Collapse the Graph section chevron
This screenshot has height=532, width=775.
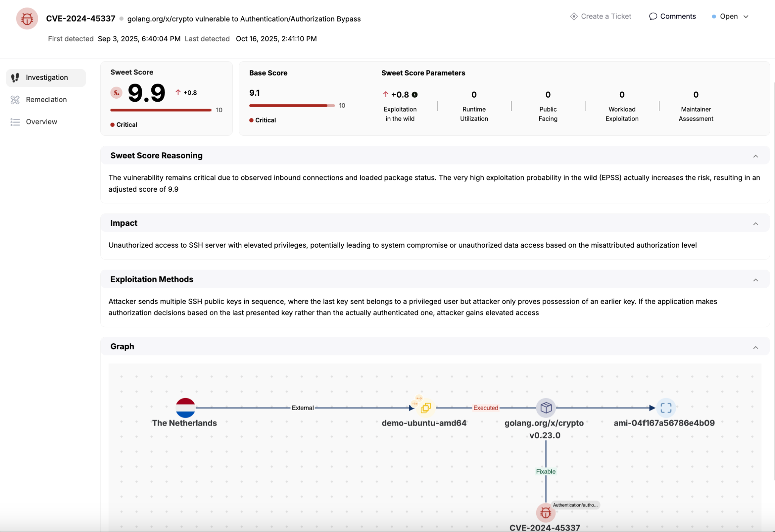coord(755,347)
